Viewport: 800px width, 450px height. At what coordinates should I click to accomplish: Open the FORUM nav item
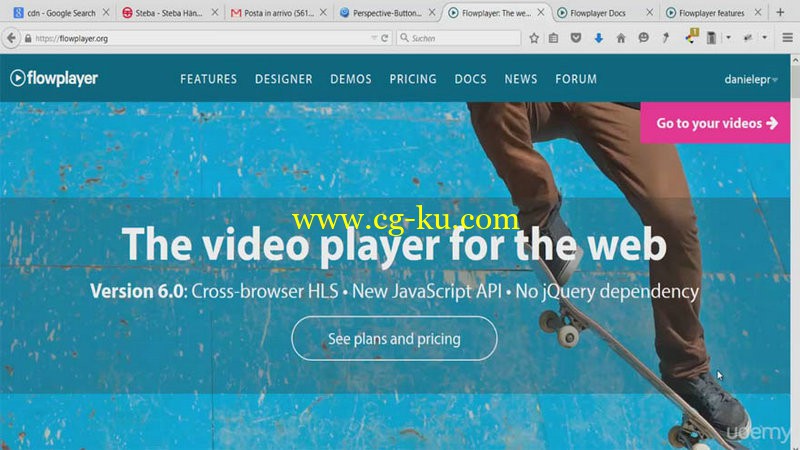pyautogui.click(x=576, y=79)
